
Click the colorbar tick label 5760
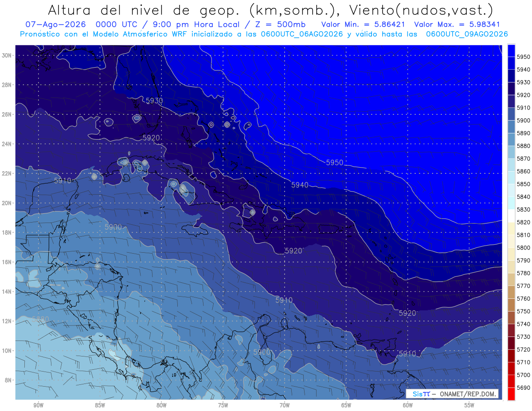pos(524,298)
